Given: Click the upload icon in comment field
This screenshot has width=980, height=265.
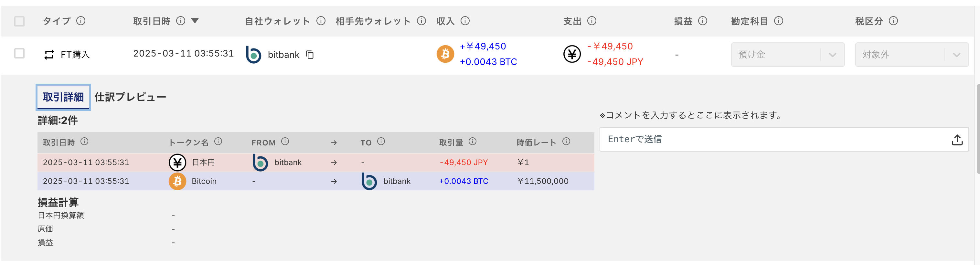Looking at the screenshot, I should 957,140.
